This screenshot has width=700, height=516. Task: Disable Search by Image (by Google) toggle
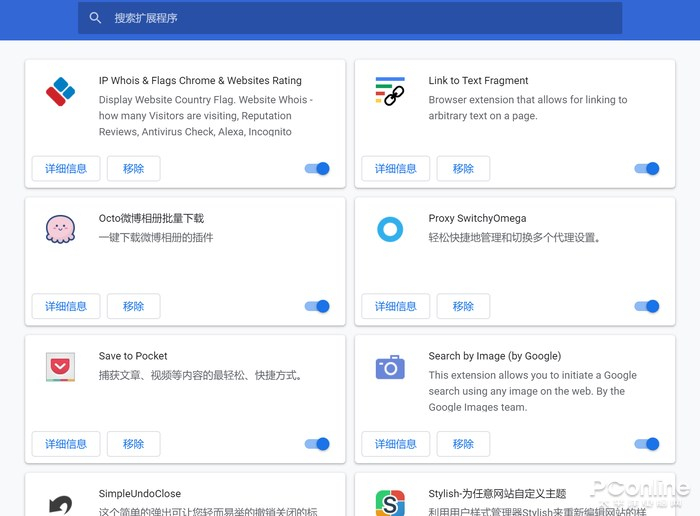point(647,444)
